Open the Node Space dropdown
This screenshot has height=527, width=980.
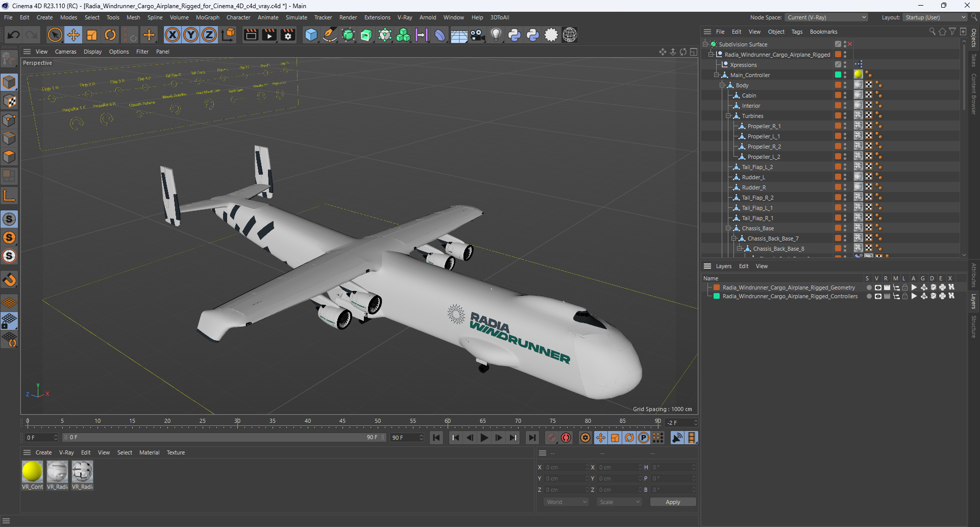click(826, 17)
